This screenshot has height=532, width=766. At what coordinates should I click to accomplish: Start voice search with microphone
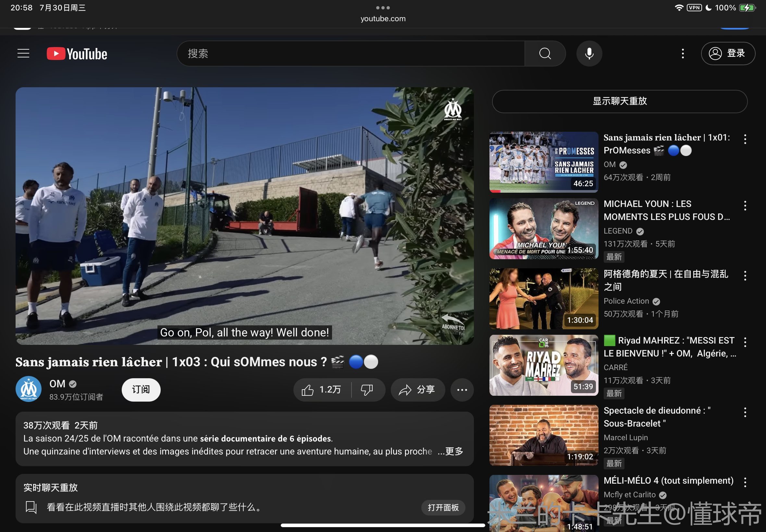[x=589, y=53]
